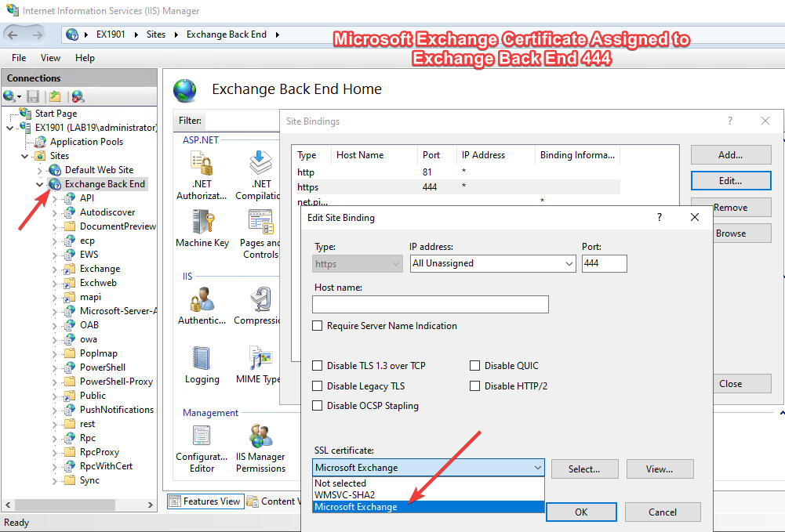
Task: Check Disable Legacy TLS option
Action: (x=317, y=386)
